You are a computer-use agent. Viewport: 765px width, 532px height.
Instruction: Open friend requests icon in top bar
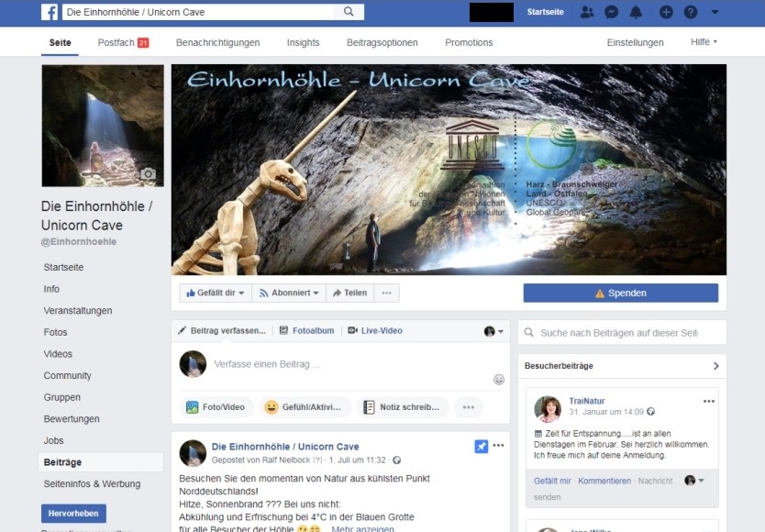tap(587, 12)
